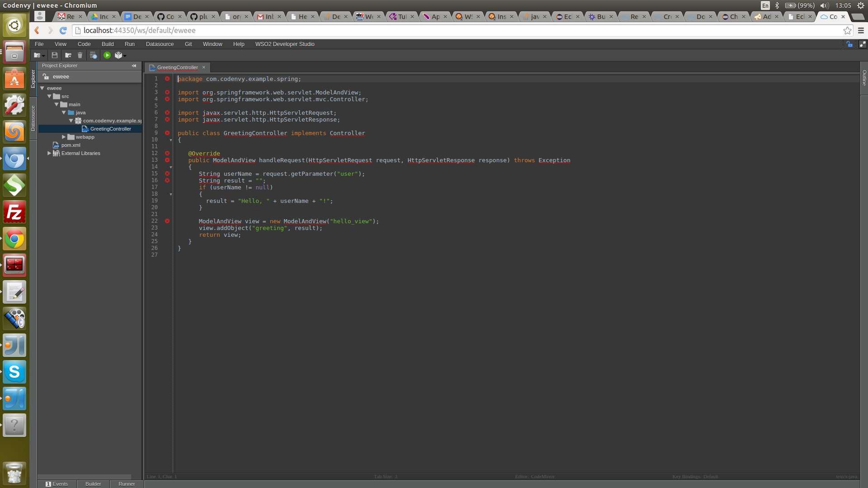The image size is (868, 488).
Task: Click the green Run project button
Action: (107, 55)
